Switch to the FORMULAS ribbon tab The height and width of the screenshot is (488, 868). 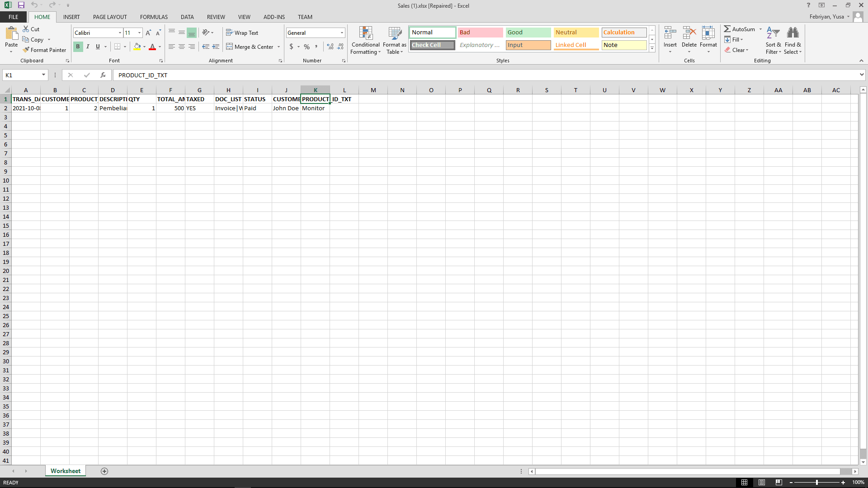pos(154,17)
